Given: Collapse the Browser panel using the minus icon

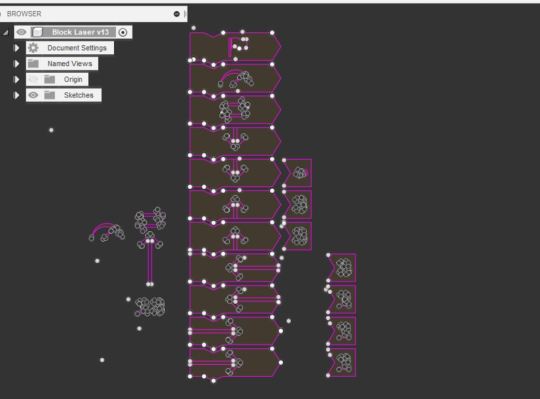Looking at the screenshot, I should pos(177,14).
